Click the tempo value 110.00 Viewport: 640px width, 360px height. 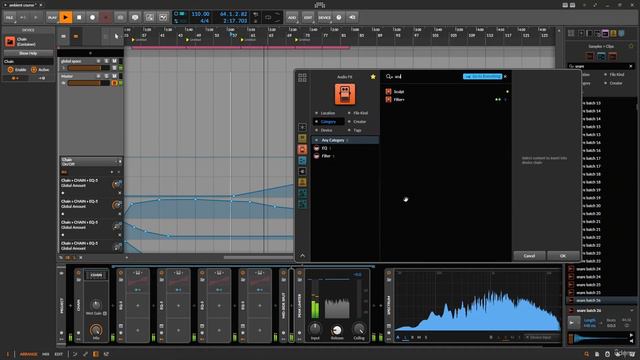200,14
